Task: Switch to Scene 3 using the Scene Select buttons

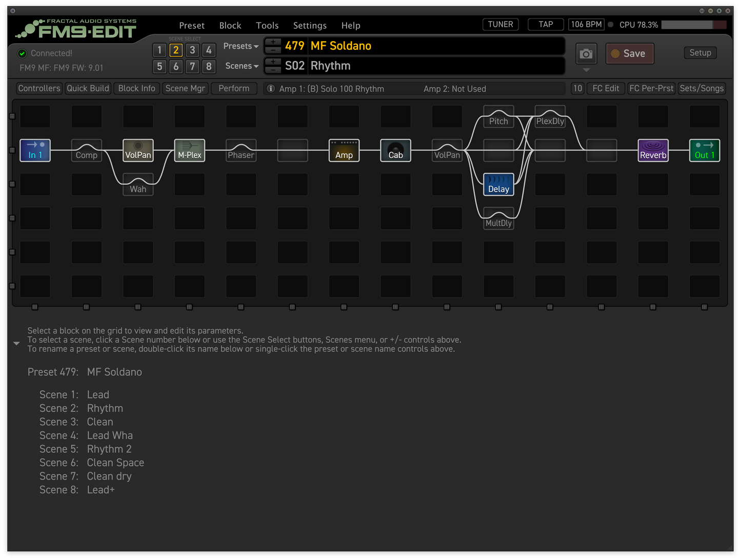Action: [192, 50]
